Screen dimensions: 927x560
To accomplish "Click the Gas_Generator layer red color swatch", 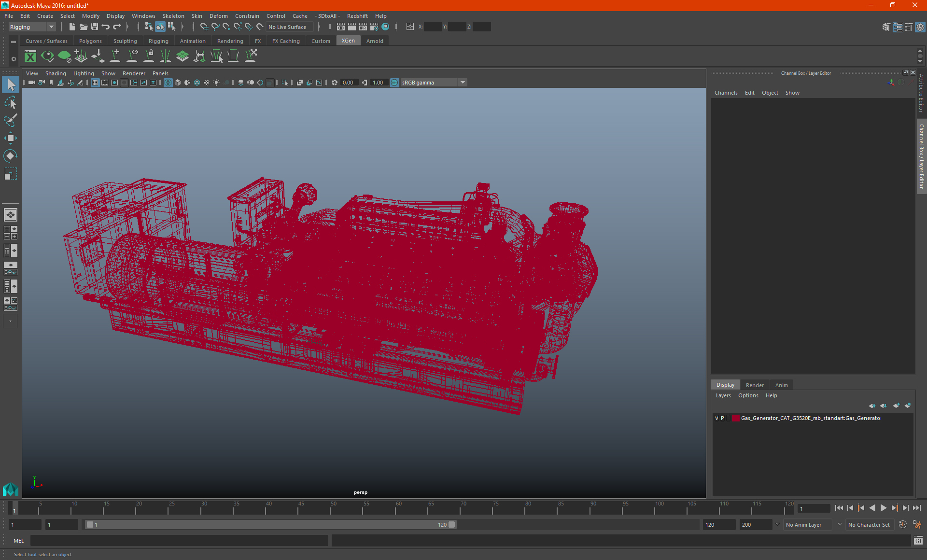I will pyautogui.click(x=735, y=418).
